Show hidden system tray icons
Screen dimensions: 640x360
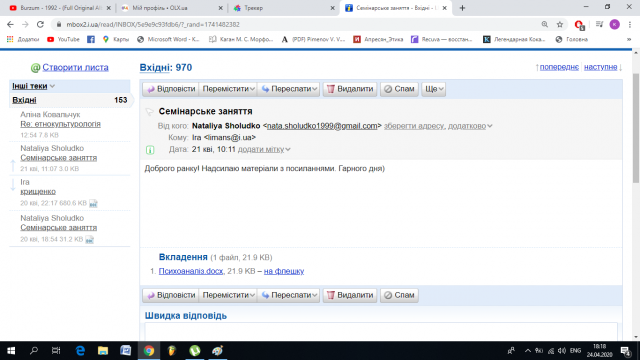click(x=527, y=351)
